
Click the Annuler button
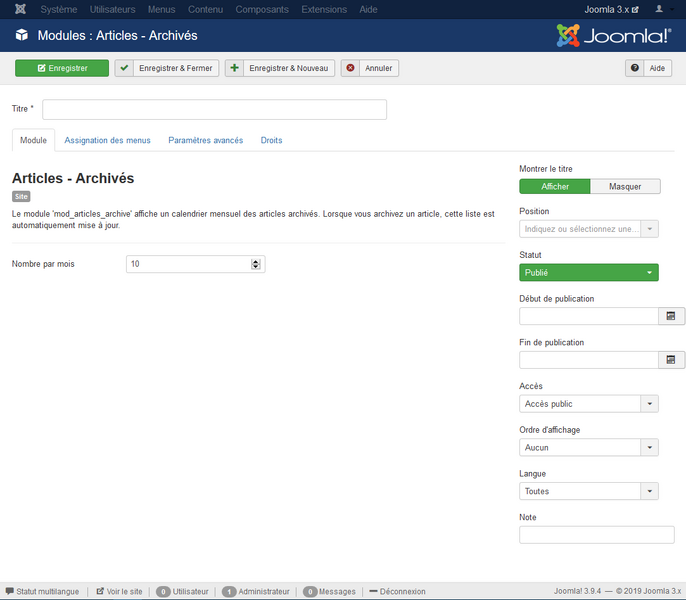coord(370,68)
